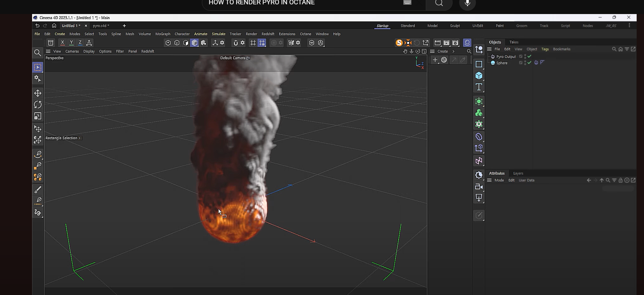
Task: Toggle workplane snapping highlighted grid icon
Action: 262,43
